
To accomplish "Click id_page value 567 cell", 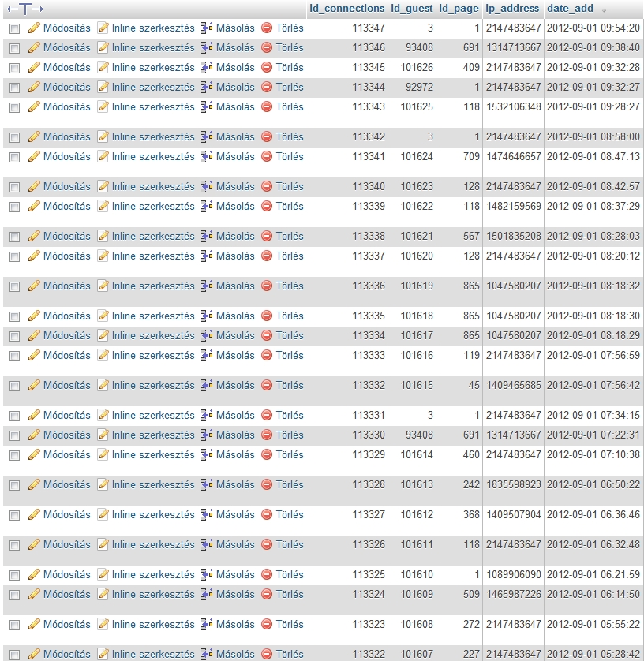I will (x=471, y=237).
